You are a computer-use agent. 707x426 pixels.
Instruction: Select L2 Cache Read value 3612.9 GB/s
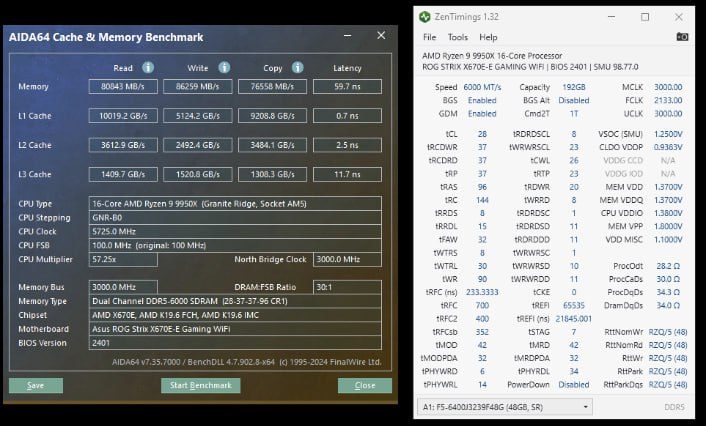[x=123, y=145]
